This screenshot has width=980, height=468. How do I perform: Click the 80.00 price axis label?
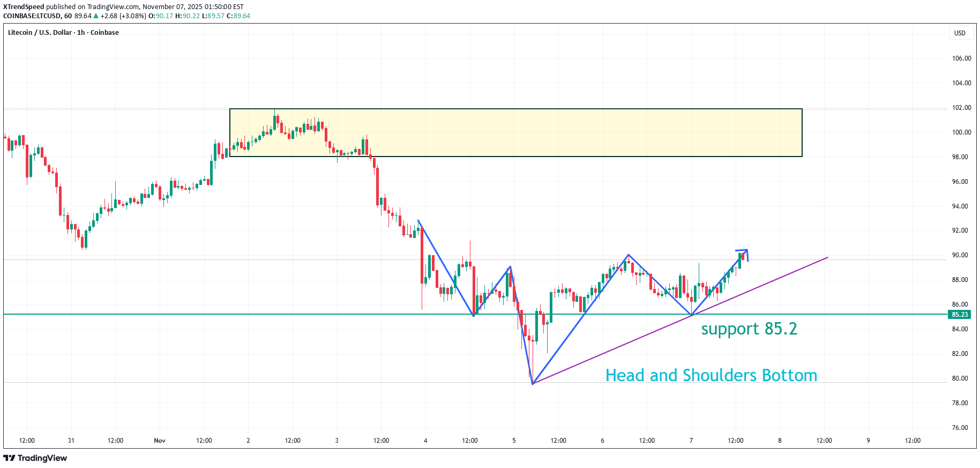click(960, 378)
